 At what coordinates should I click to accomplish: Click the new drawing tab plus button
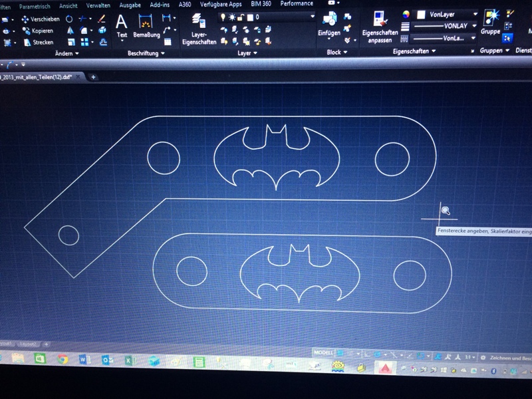(94, 77)
